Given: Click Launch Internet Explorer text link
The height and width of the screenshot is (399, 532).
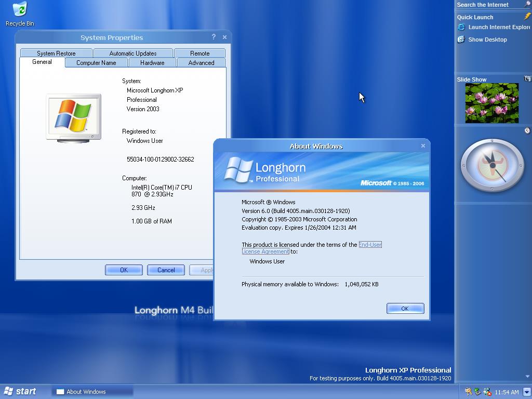Looking at the screenshot, I should [499, 27].
